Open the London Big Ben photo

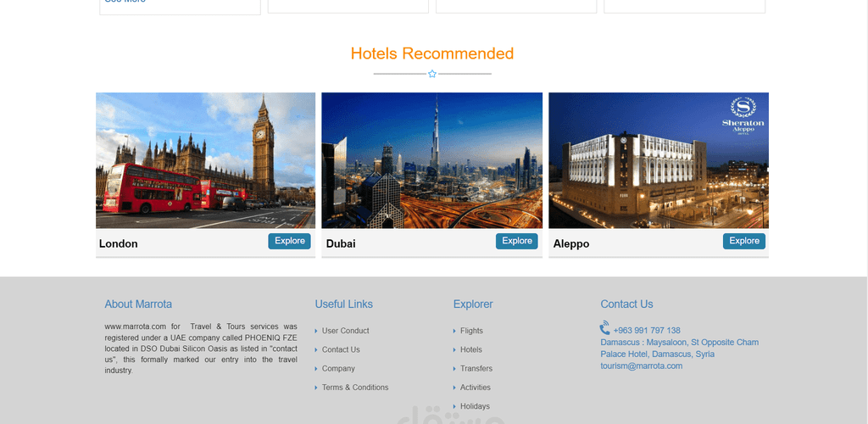(x=205, y=160)
